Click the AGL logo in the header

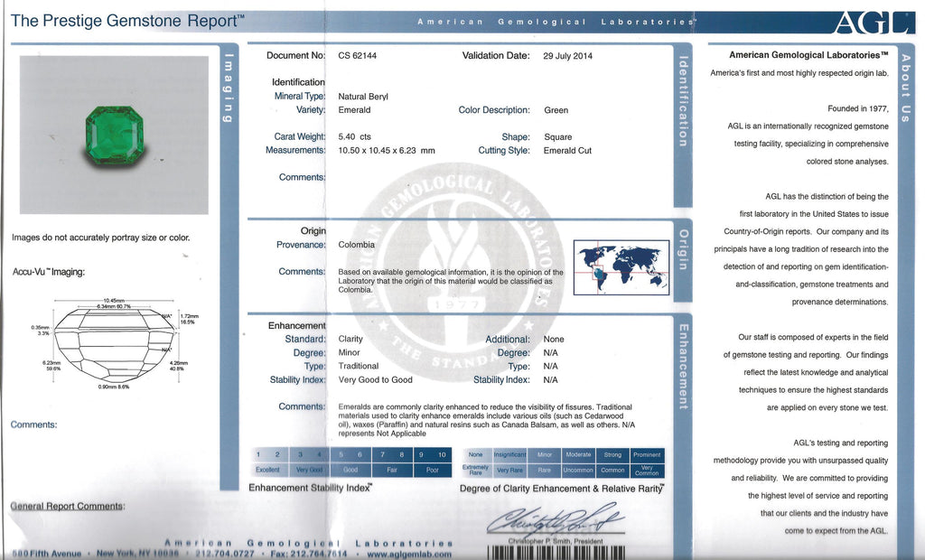(x=874, y=23)
